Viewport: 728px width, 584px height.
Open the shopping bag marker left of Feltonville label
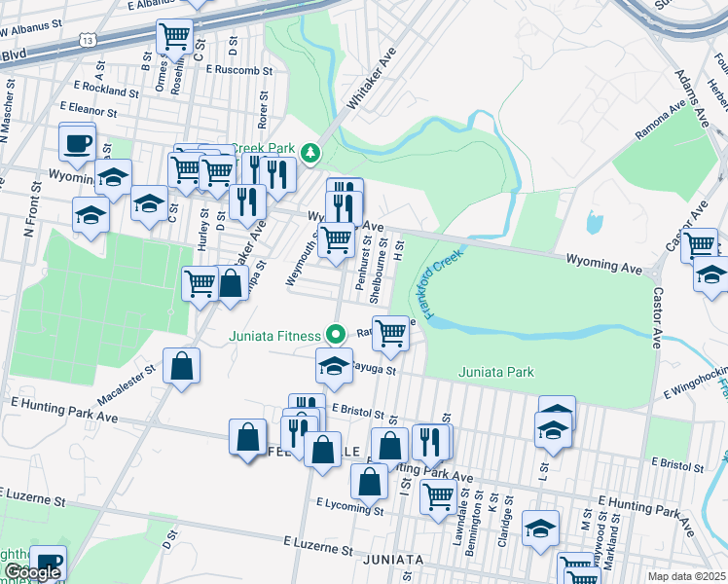click(x=248, y=441)
